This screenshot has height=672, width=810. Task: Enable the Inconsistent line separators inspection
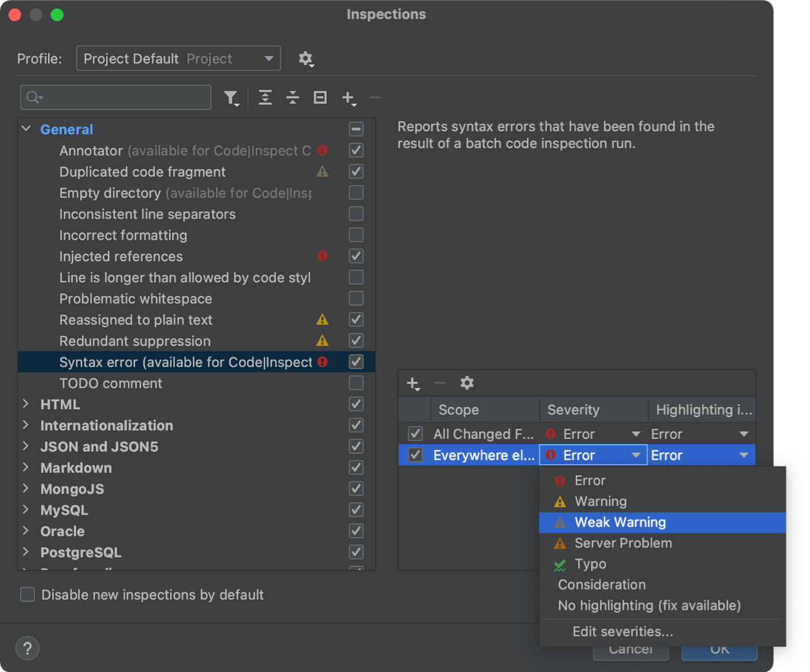(356, 213)
